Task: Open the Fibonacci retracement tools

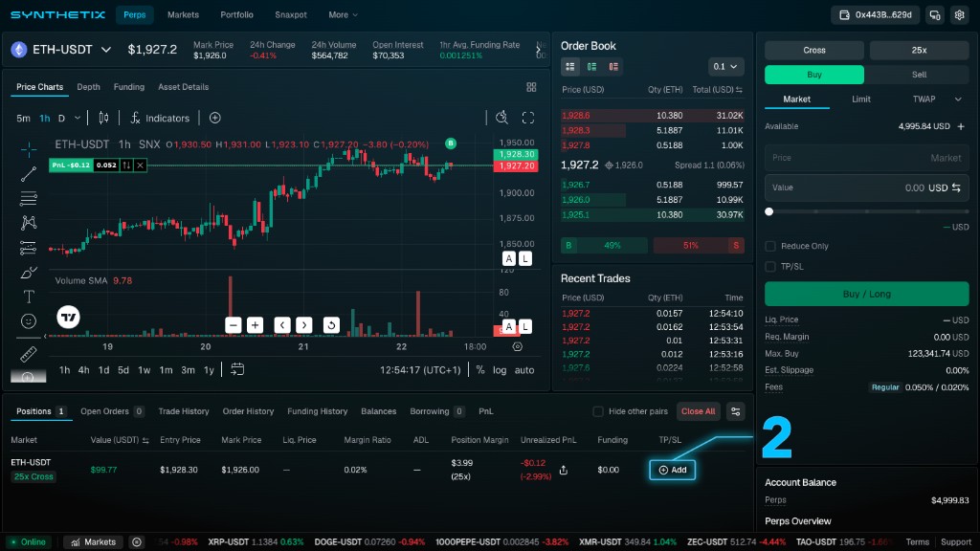Action: tap(28, 199)
